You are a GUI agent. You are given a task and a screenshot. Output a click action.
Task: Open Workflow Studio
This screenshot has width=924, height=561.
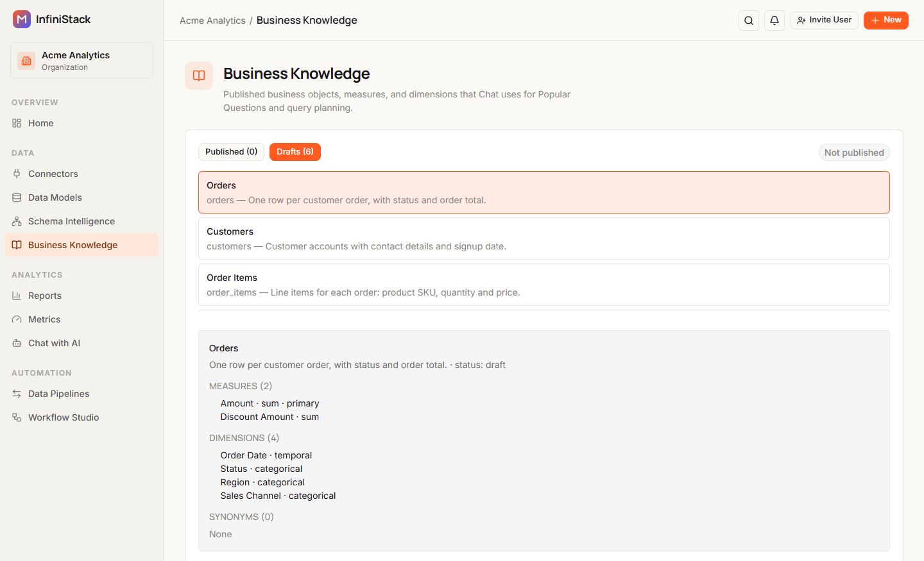coord(81,417)
